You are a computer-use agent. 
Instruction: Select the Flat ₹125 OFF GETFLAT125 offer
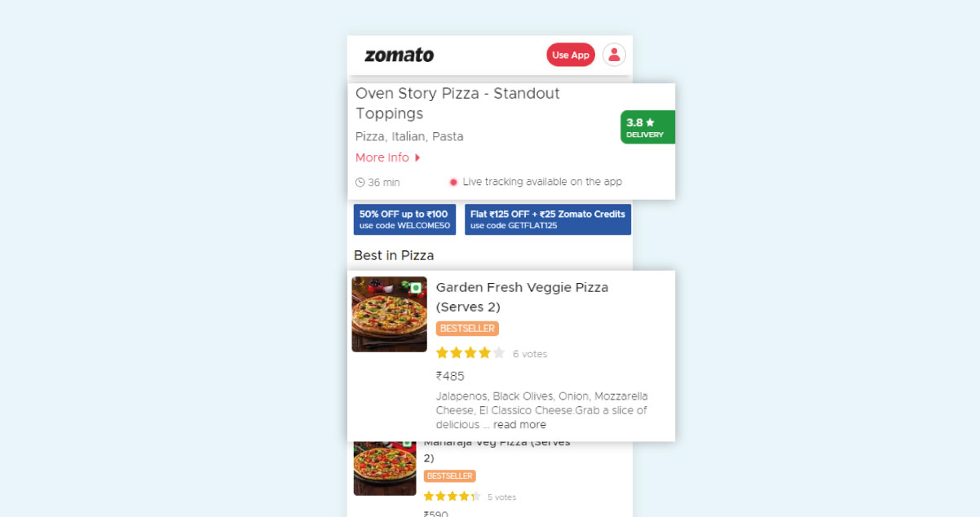[x=548, y=219]
